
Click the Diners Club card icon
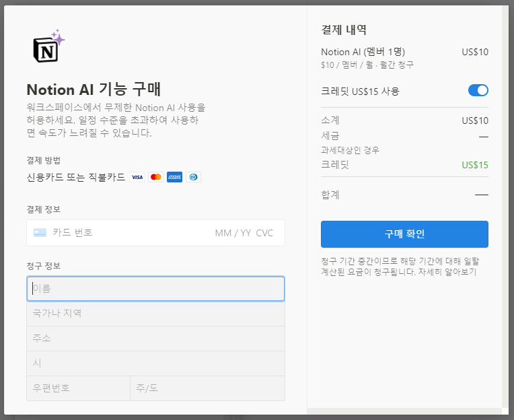193,177
